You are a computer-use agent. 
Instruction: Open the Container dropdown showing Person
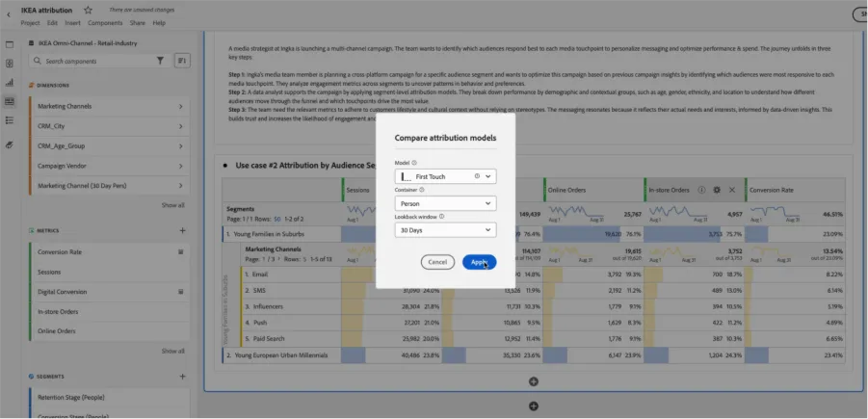[x=446, y=203]
